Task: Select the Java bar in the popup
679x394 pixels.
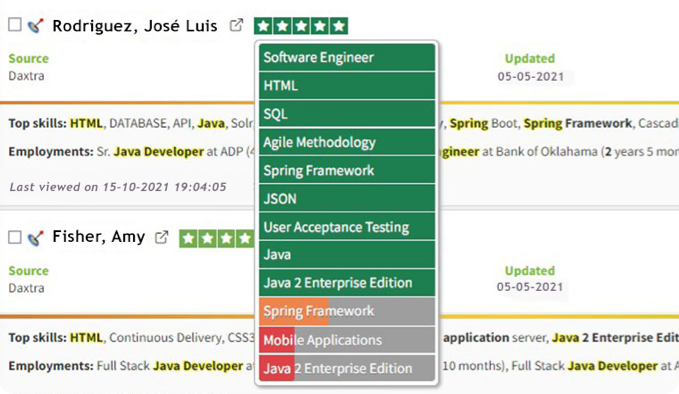Action: 347,255
